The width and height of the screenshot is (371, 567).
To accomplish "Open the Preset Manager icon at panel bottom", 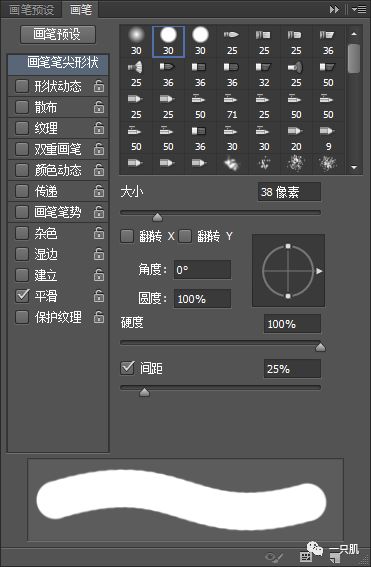I will 306,557.
